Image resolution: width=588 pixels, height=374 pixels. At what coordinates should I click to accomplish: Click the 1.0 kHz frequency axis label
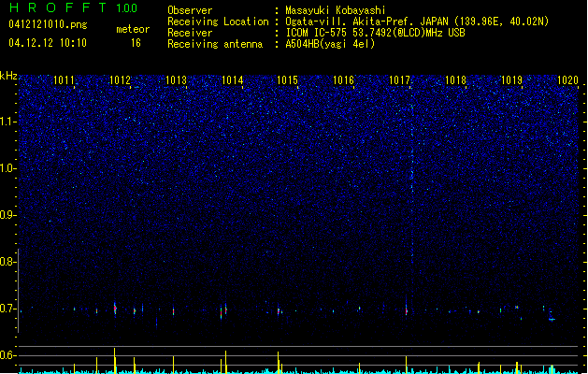pos(7,168)
